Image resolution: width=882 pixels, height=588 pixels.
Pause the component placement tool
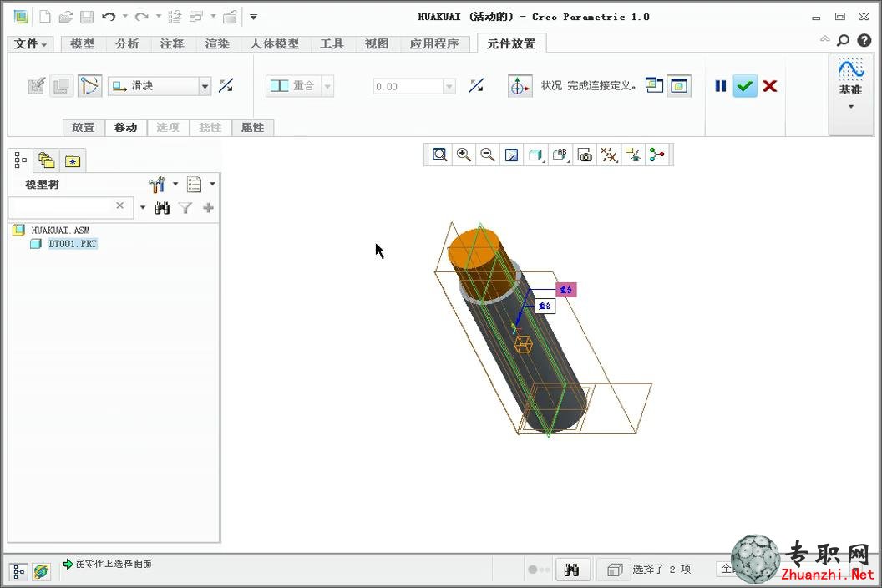coord(721,86)
